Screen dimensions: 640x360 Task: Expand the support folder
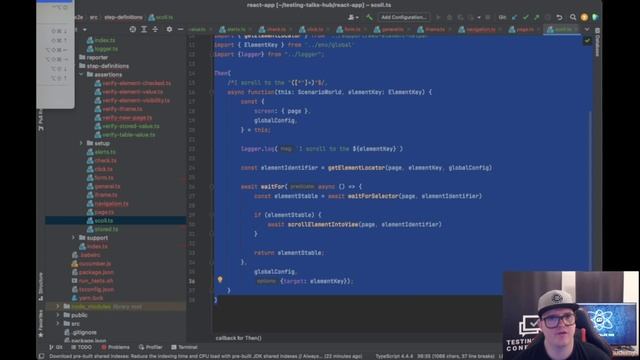(73, 237)
